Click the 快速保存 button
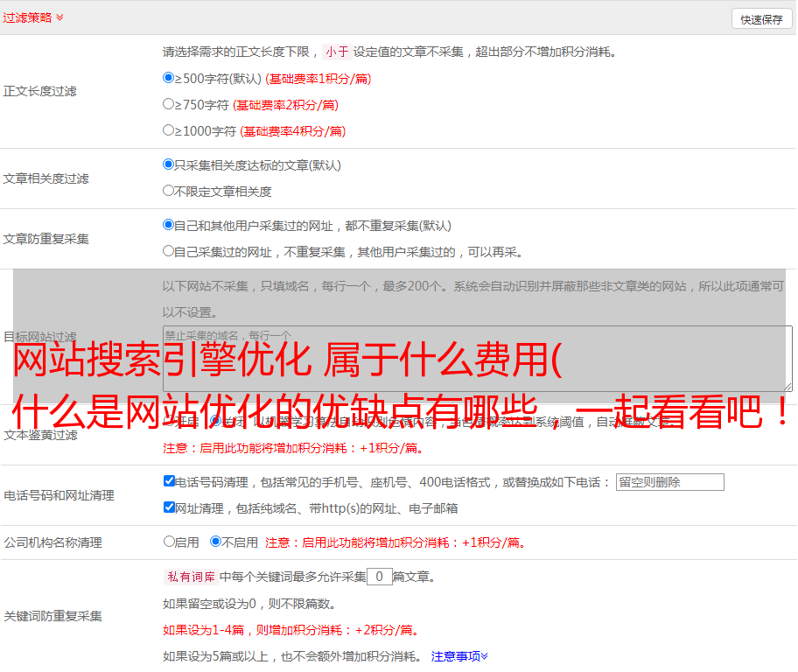798x672 pixels. tap(761, 19)
